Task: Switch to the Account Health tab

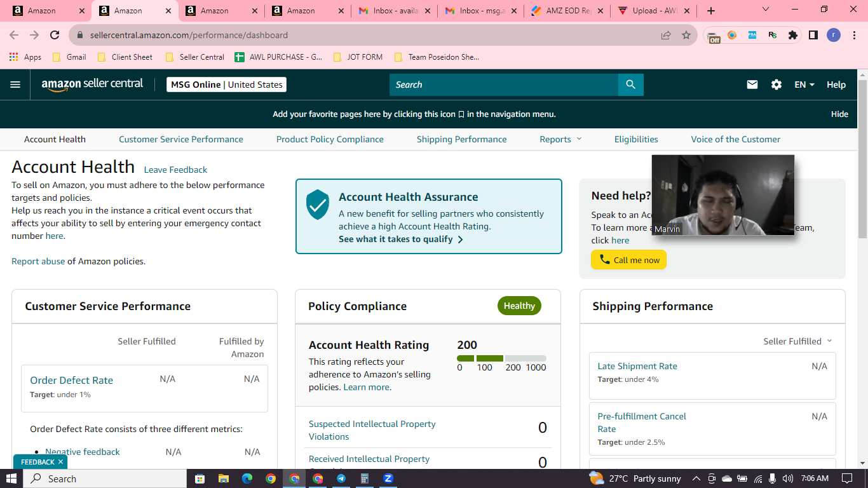Action: pyautogui.click(x=55, y=139)
